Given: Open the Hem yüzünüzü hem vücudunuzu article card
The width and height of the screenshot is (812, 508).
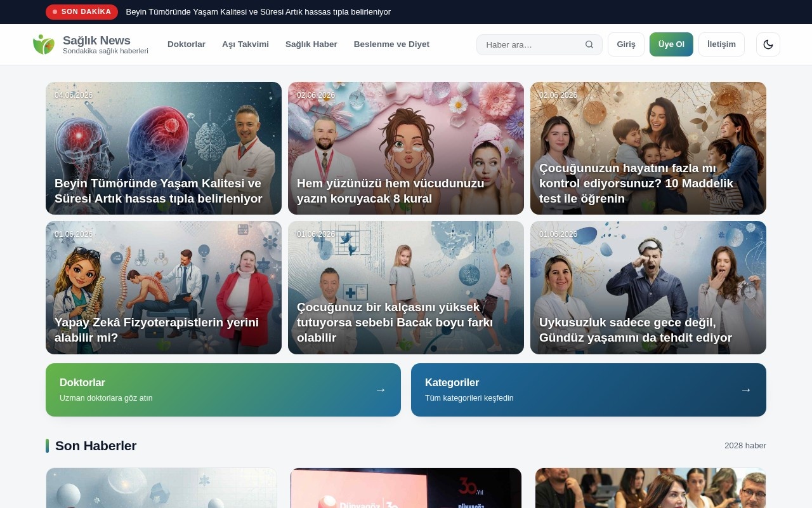Looking at the screenshot, I should pos(406,148).
